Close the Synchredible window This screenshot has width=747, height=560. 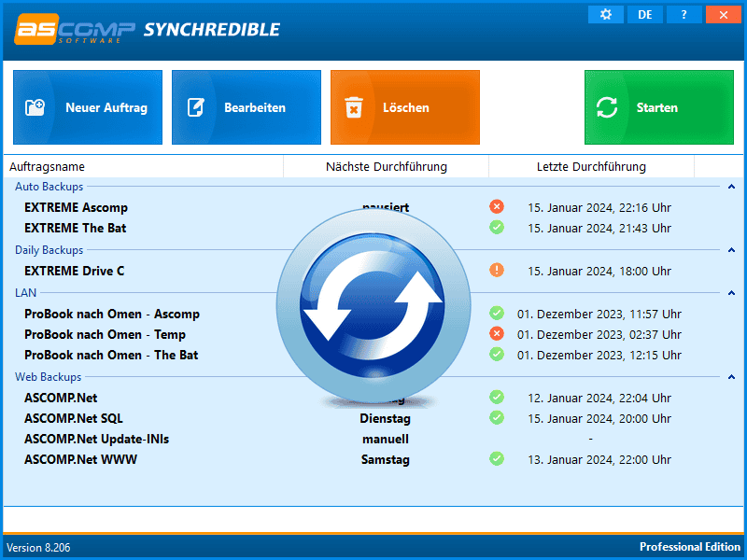pos(723,14)
